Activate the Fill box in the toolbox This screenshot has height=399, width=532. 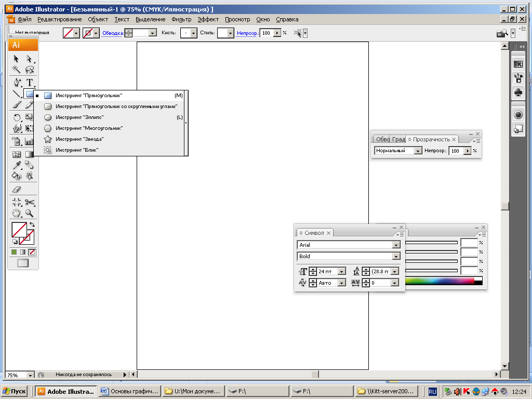pyautogui.click(x=19, y=230)
